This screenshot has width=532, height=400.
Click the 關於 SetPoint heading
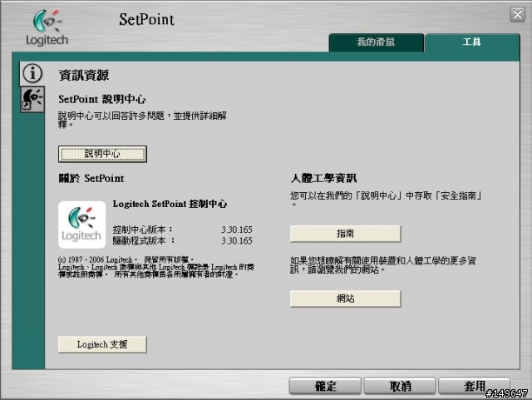(91, 178)
